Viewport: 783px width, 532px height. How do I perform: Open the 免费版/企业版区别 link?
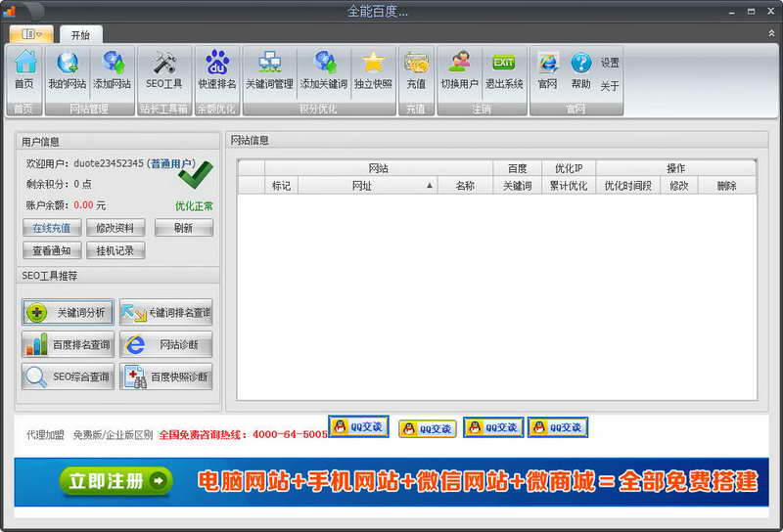click(x=113, y=435)
